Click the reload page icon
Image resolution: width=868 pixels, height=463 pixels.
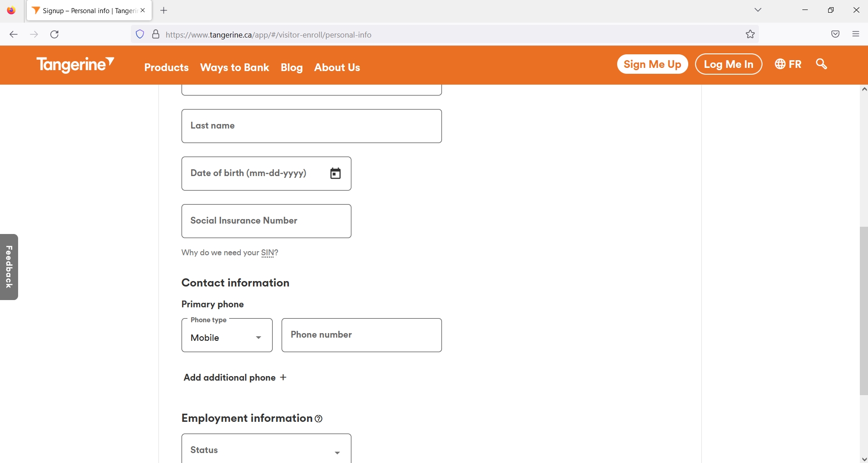[x=54, y=34]
